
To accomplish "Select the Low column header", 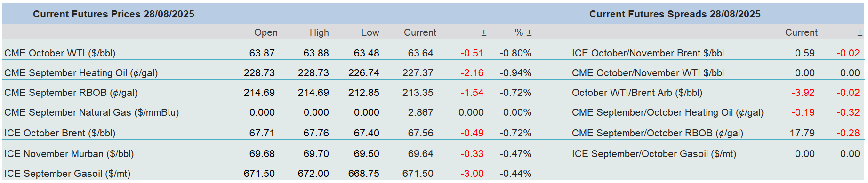I will tap(370, 32).
